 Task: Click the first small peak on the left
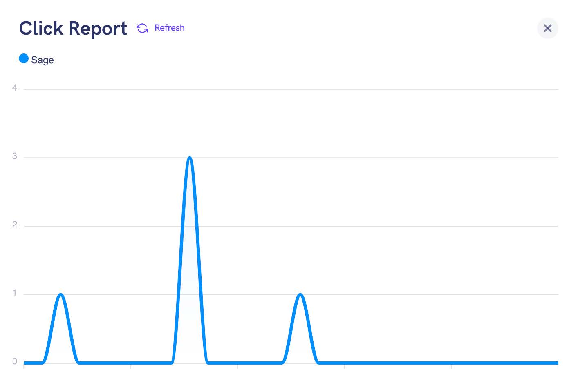pyautogui.click(x=61, y=294)
